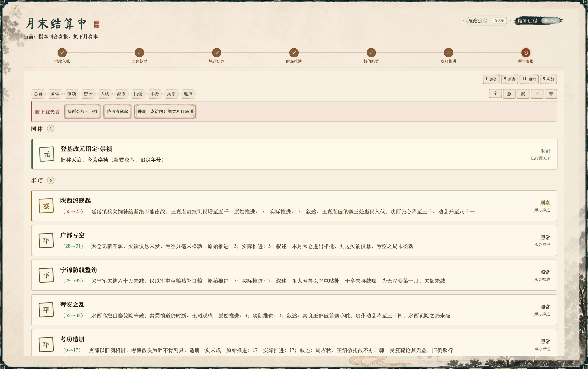Open 进展：密访内廷阉党耳目底册 link

165,112
